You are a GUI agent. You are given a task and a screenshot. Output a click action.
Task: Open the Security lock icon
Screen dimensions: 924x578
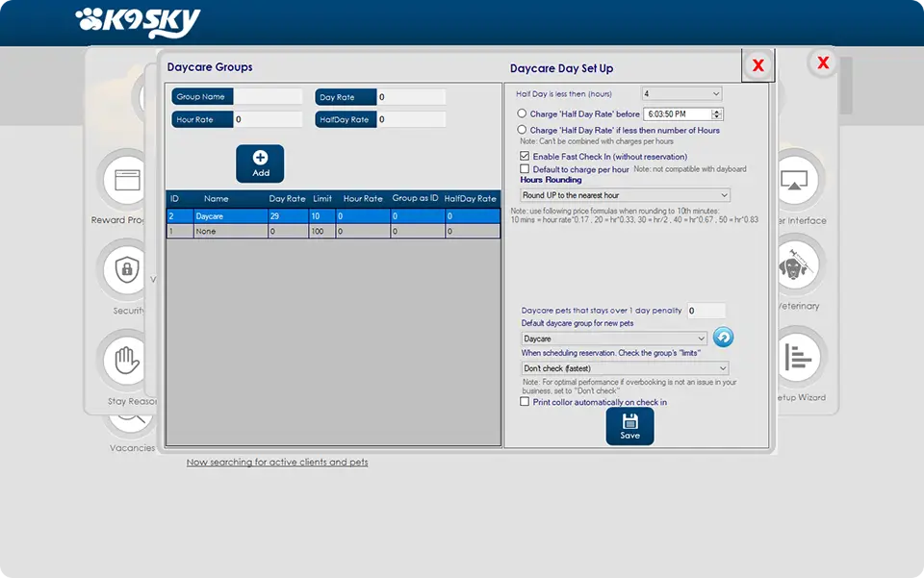point(126,268)
